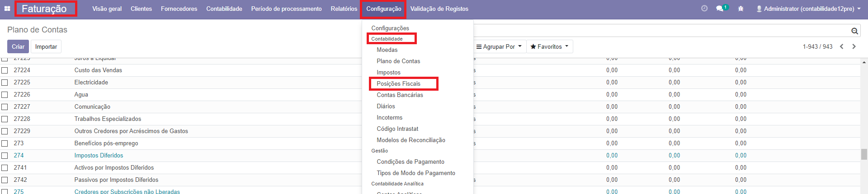Click the Favoritos star filter
The width and height of the screenshot is (868, 194).
549,46
